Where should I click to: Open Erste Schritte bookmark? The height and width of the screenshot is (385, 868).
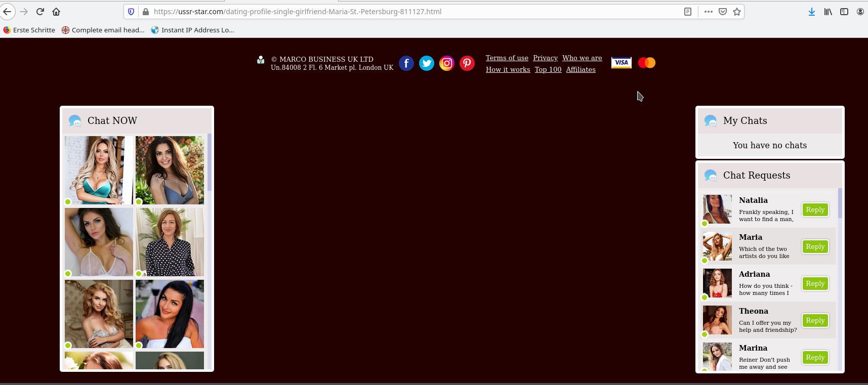click(29, 30)
